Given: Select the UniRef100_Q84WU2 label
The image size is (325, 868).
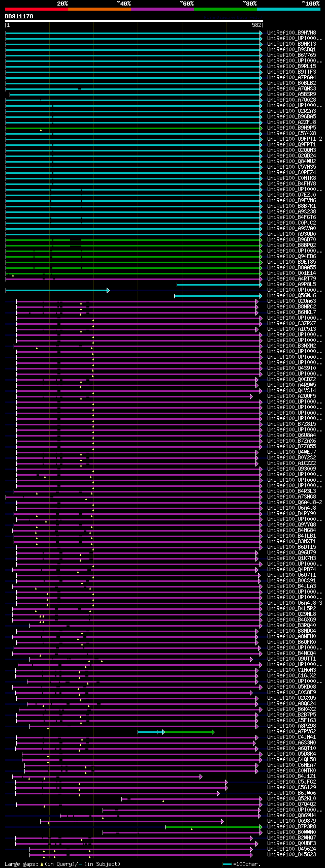Looking at the screenshot, I should [291, 161].
